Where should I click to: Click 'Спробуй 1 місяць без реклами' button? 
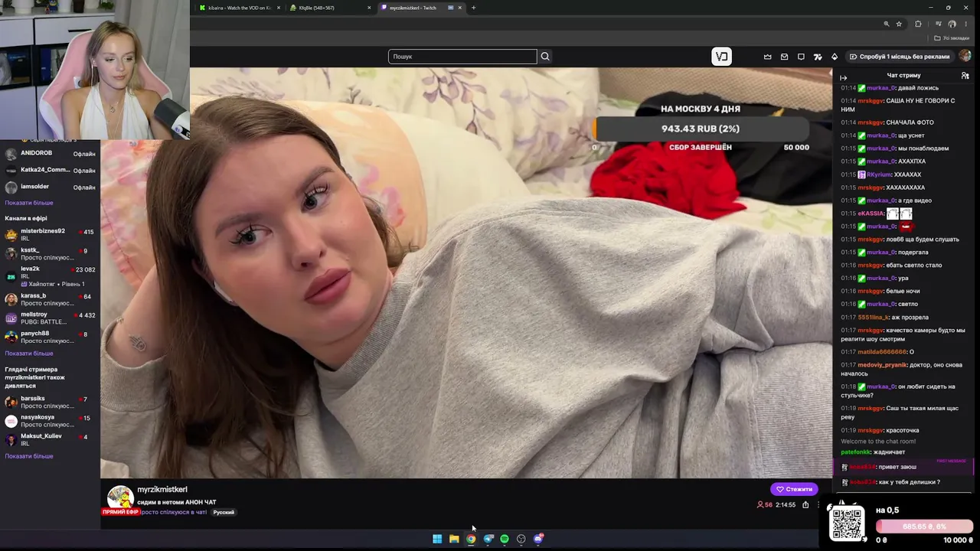coord(899,57)
